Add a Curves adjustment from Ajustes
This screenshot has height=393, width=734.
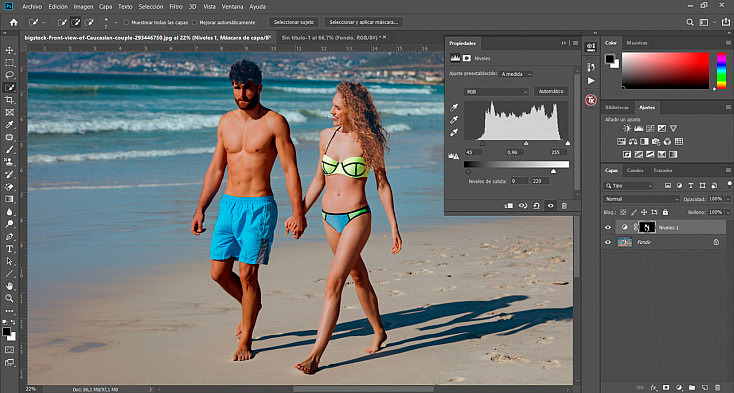650,128
